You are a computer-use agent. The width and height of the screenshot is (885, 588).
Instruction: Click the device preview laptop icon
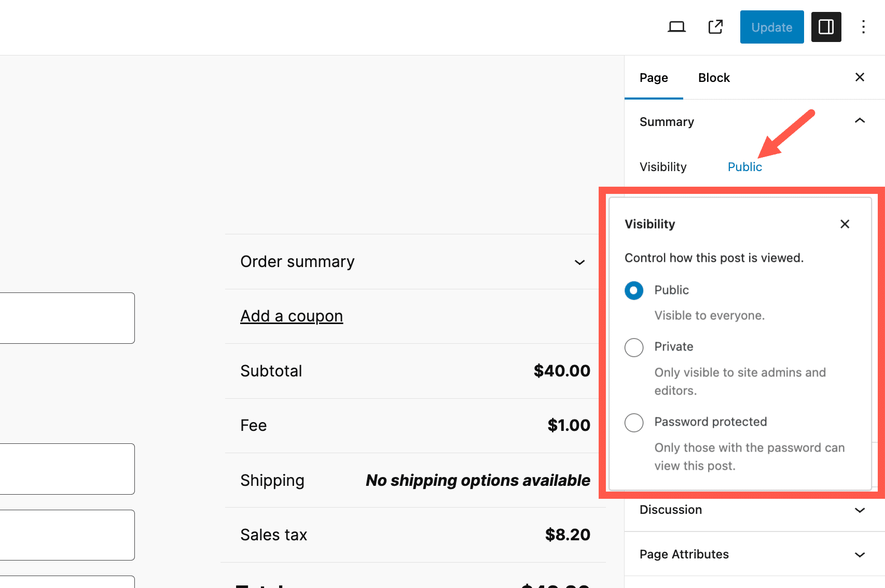point(676,27)
